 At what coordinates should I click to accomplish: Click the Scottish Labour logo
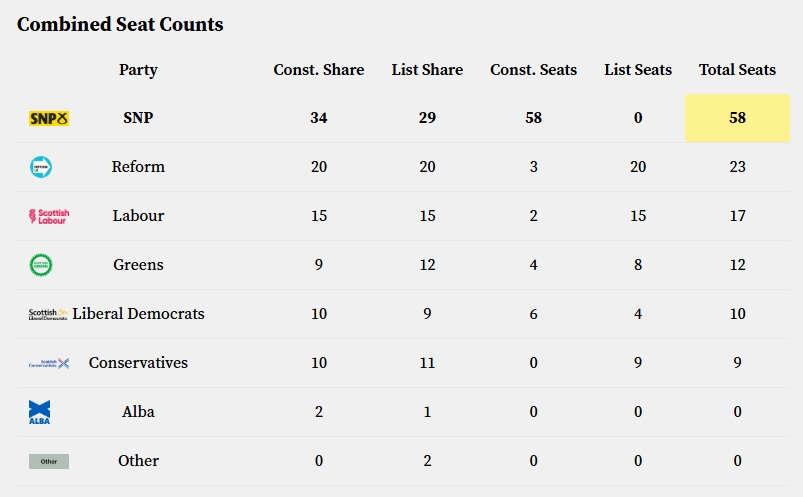coord(48,216)
